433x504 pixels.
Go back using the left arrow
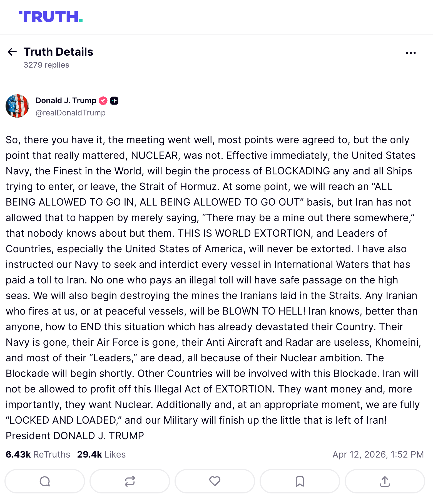[12, 52]
